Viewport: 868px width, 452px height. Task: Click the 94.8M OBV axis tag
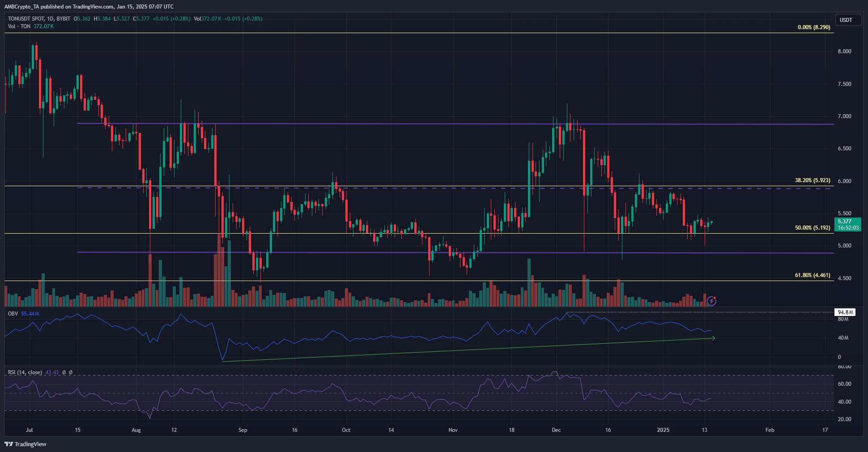[845, 312]
